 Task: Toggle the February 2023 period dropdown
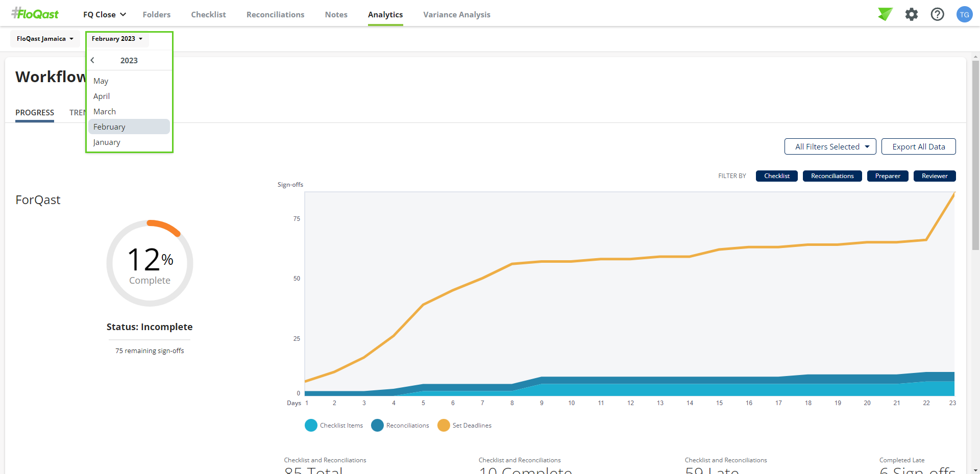click(x=117, y=39)
